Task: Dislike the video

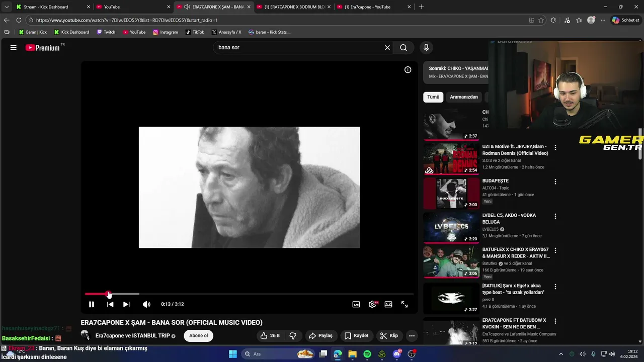Action: coord(293,336)
